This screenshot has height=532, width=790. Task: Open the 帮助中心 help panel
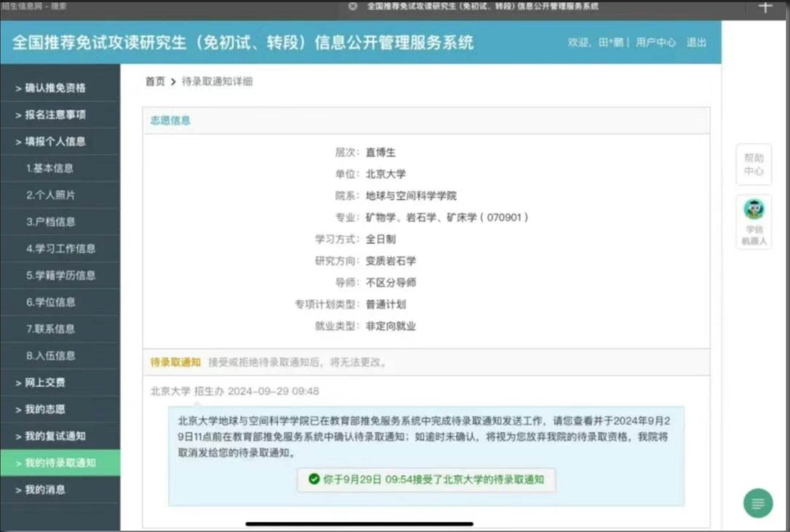point(754,164)
